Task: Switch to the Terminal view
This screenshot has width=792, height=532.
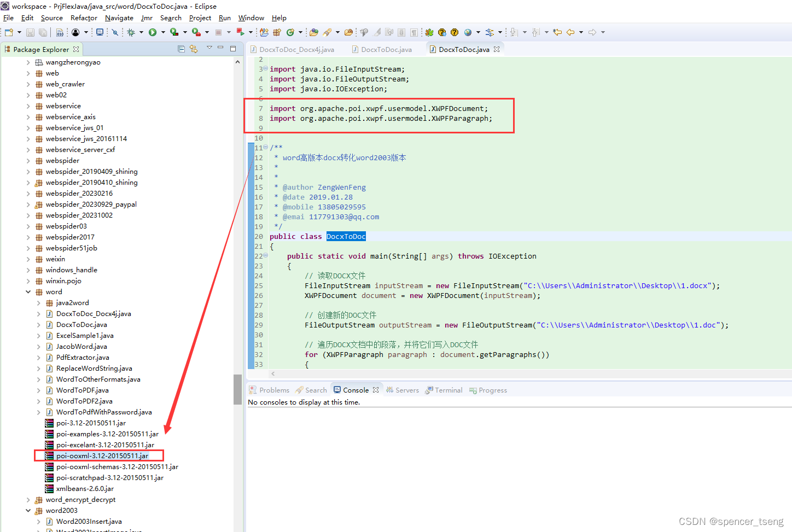Action: [449, 390]
